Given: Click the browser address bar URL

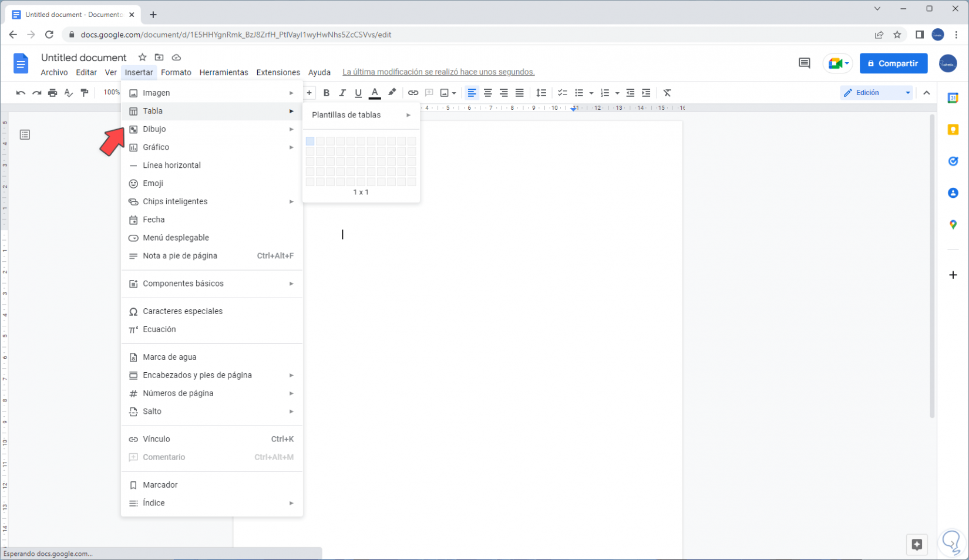Looking at the screenshot, I should point(236,35).
